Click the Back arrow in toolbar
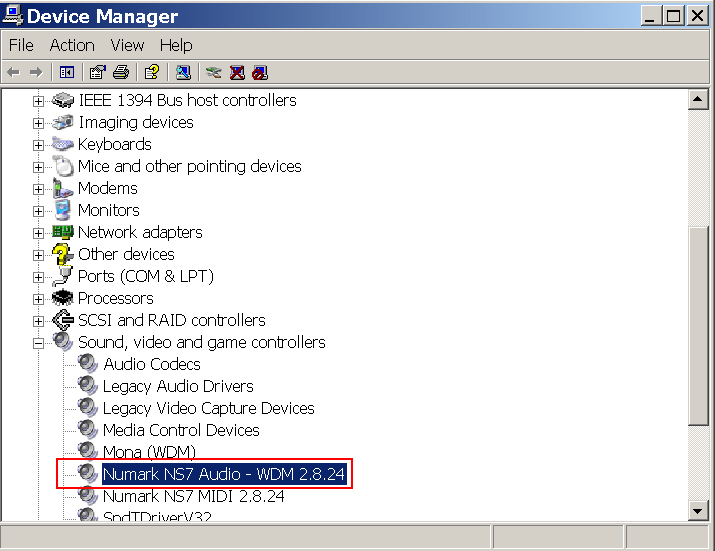 (x=14, y=72)
